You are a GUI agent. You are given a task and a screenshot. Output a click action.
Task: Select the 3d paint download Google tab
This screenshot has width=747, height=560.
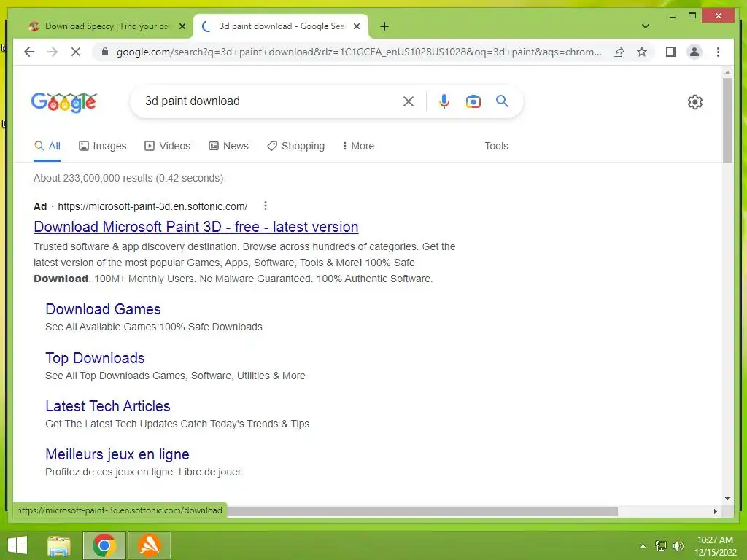(x=281, y=26)
